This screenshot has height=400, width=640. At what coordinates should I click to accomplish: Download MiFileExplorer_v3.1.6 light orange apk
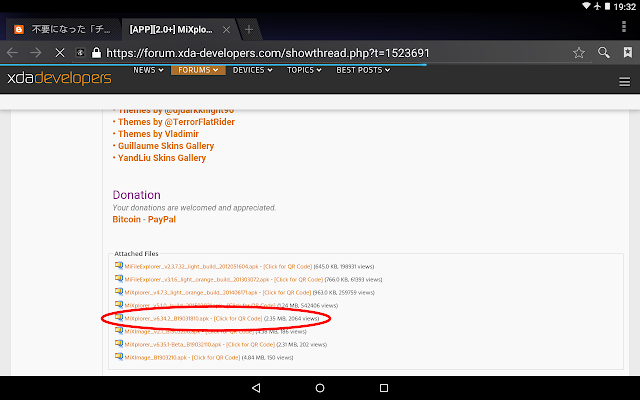197,280
